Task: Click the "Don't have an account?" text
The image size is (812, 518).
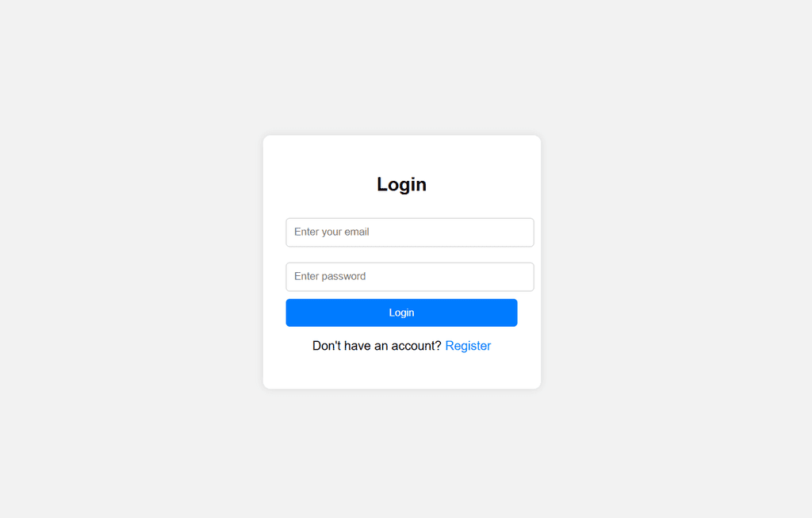Action: click(377, 346)
